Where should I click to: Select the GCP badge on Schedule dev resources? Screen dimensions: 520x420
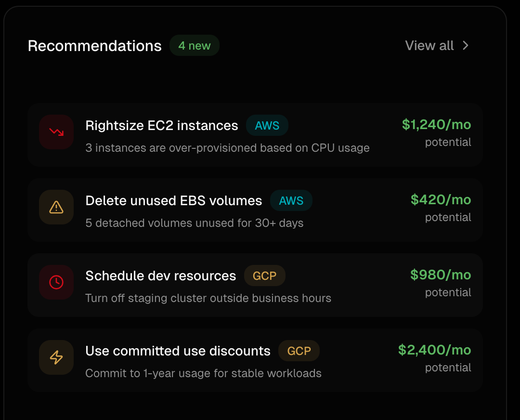265,276
